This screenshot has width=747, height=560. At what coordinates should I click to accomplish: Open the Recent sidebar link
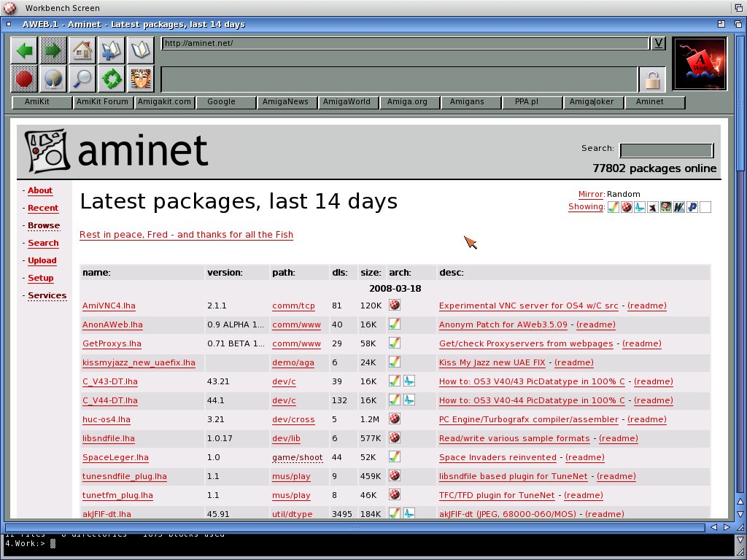tap(43, 208)
